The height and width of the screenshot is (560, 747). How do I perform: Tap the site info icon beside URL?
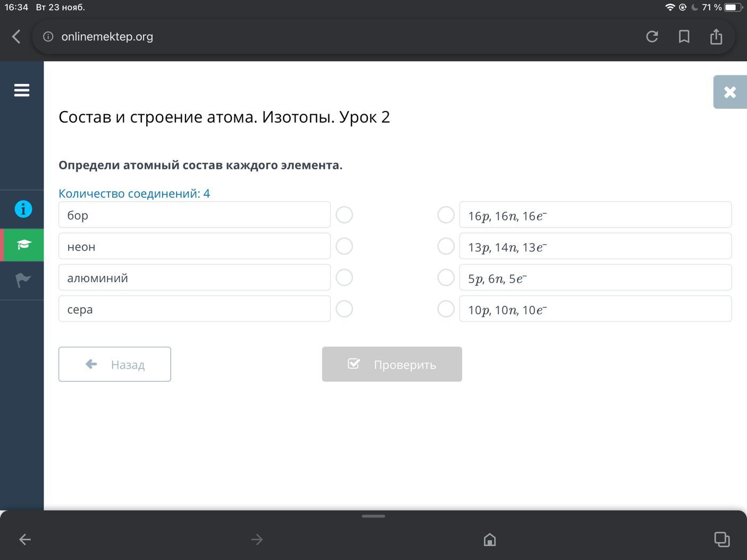pos(48,37)
